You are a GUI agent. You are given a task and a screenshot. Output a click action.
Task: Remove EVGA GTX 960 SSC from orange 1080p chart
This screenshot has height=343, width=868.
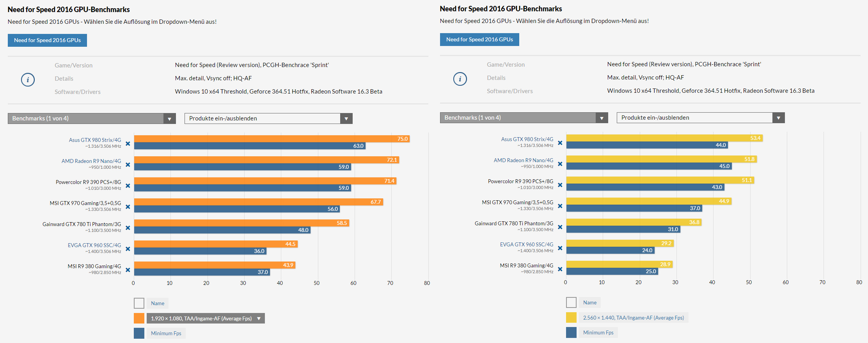pos(128,249)
